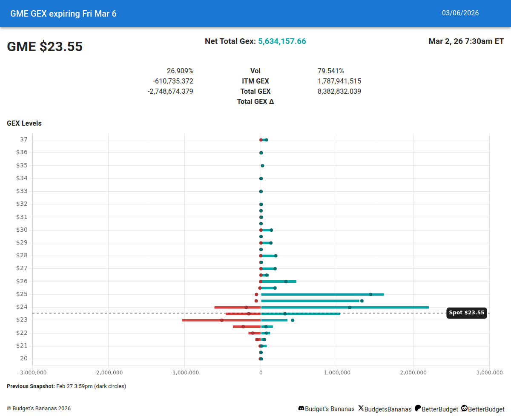Click the Net Total Gex value 5,634,157.66
Image resolution: width=511 pixels, height=420 pixels.
(x=282, y=41)
